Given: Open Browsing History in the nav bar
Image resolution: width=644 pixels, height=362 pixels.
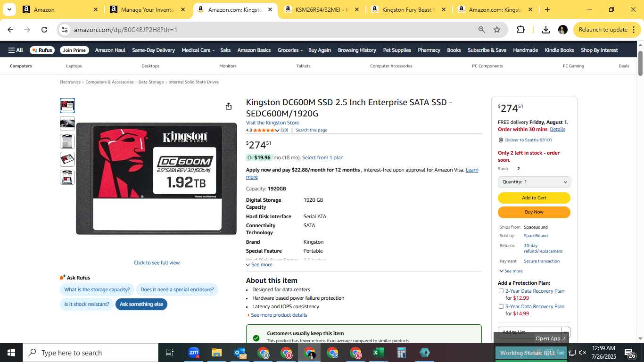Looking at the screenshot, I should click(x=357, y=50).
